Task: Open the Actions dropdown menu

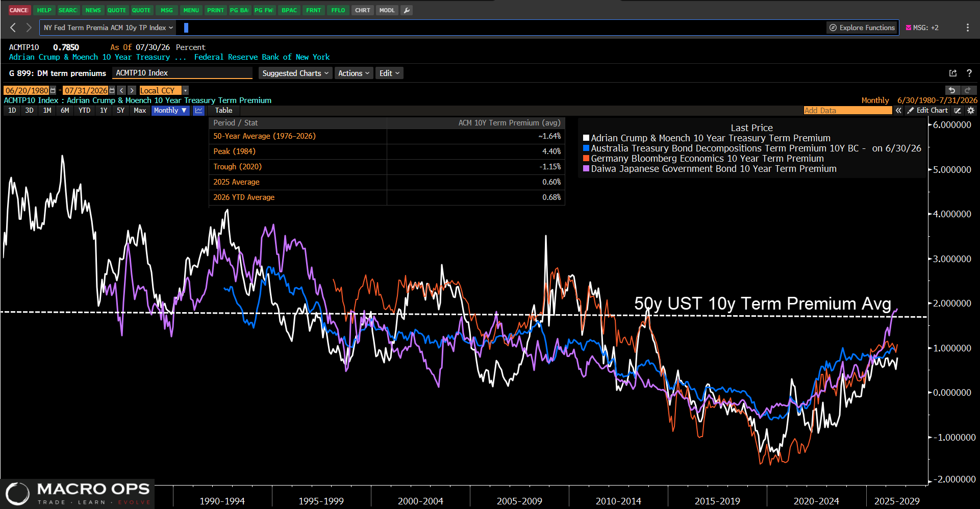Action: tap(354, 73)
